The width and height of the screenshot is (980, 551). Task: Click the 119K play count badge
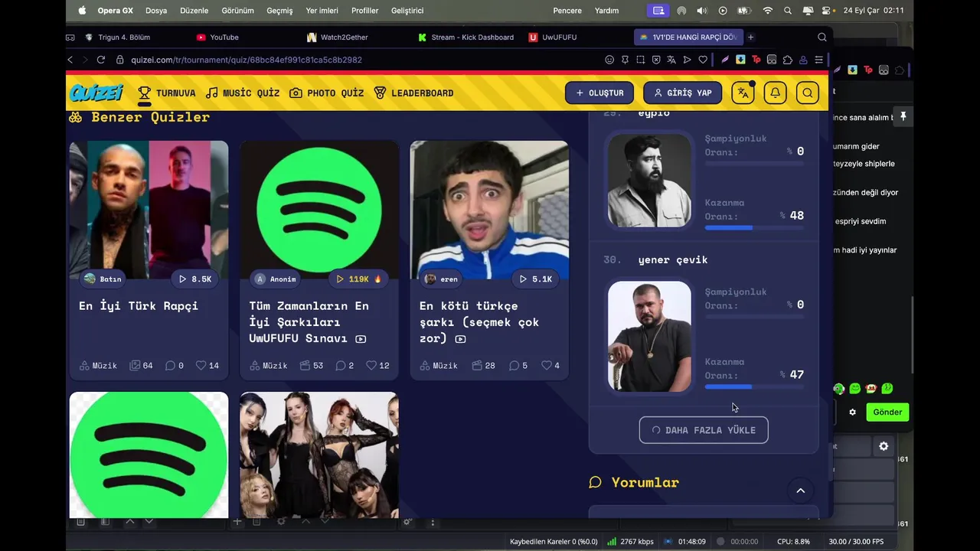click(359, 279)
